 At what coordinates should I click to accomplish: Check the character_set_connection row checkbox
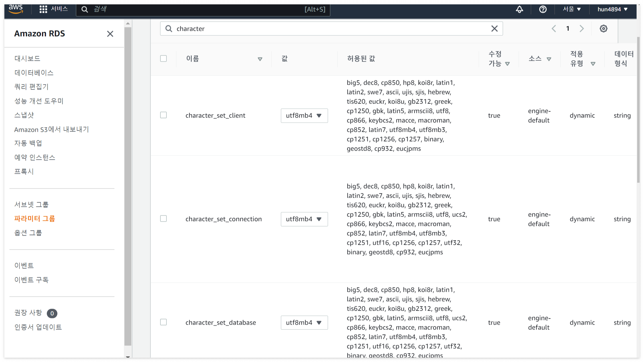pyautogui.click(x=163, y=219)
